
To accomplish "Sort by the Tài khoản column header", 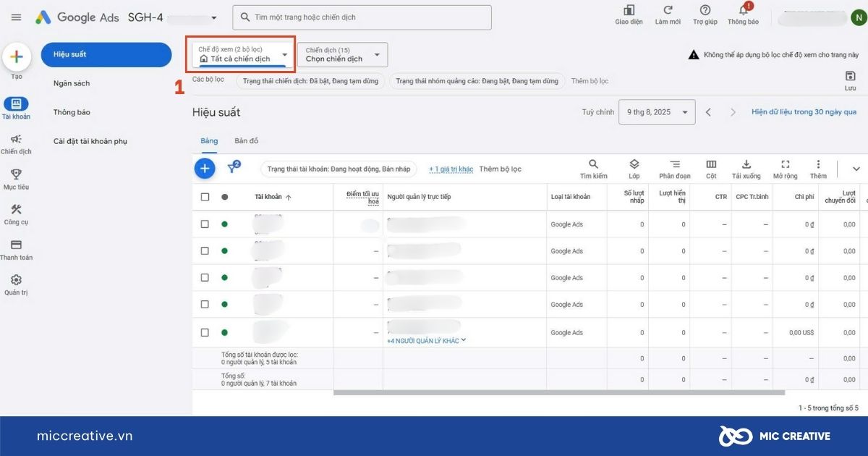I will click(273, 197).
